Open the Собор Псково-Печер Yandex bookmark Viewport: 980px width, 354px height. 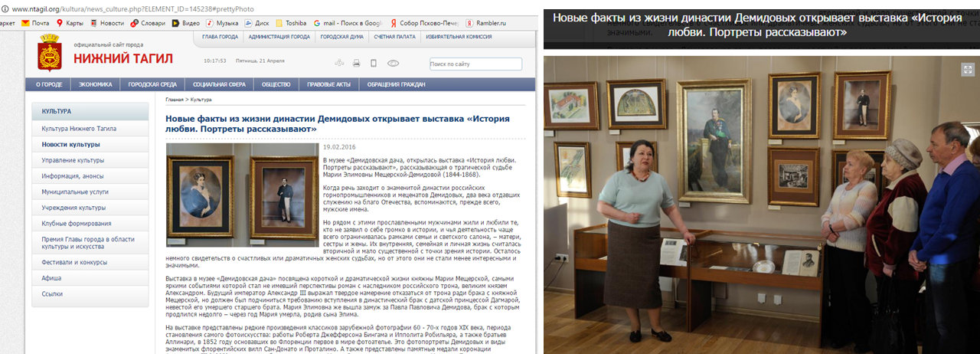(423, 23)
